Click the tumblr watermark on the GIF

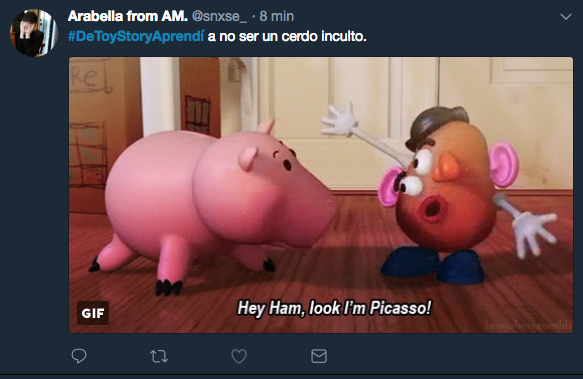pos(528,325)
